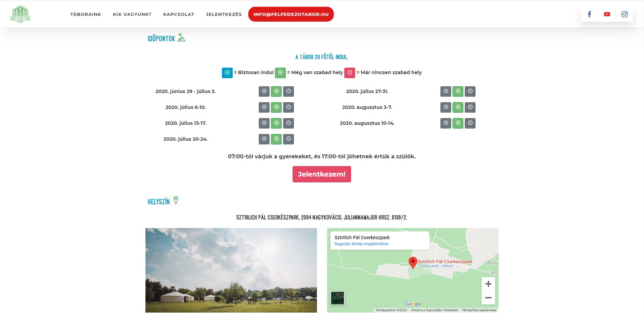This screenshot has height=318, width=644.
Task: Click the full-status icon for július 13-17
Action: point(289,123)
